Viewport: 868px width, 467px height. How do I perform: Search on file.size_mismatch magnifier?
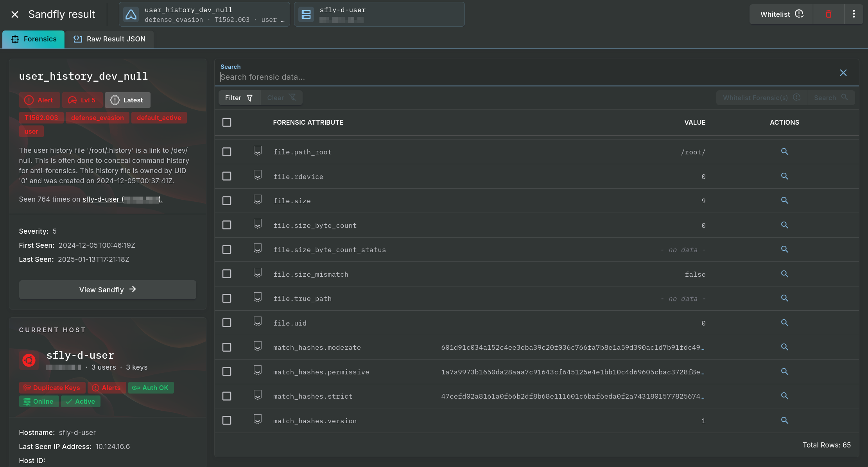(784, 274)
